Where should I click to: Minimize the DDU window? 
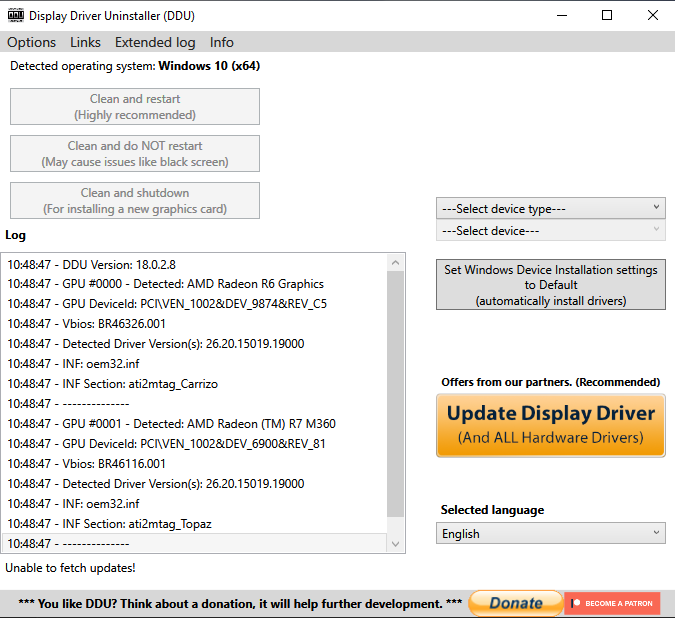(x=562, y=15)
